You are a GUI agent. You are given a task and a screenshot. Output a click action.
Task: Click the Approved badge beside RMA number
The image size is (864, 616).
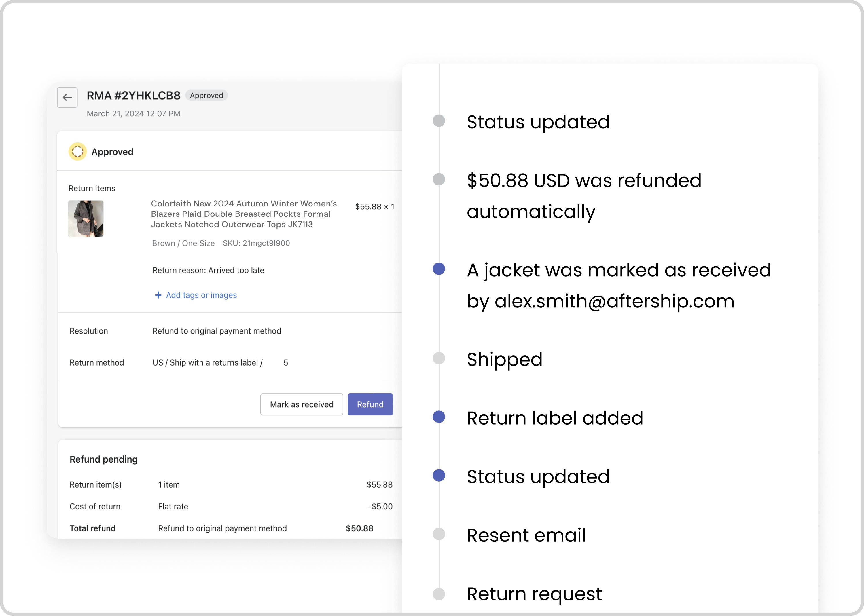206,96
